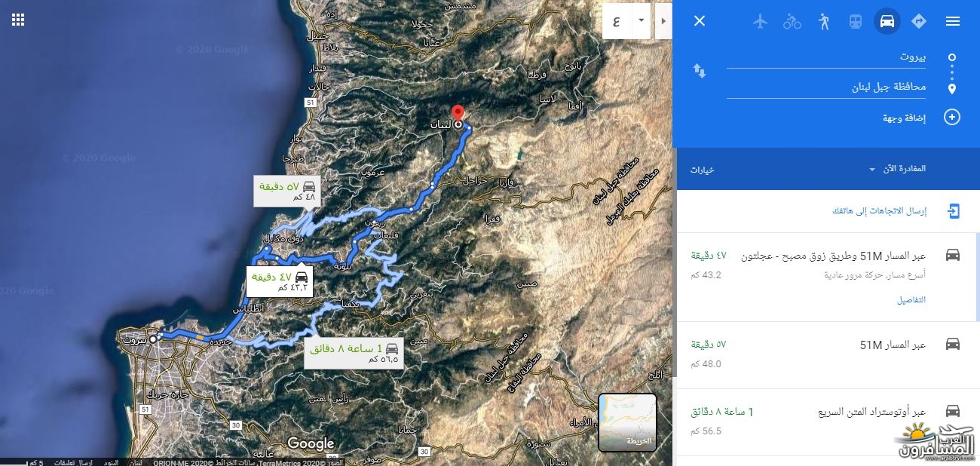Choose the walking travel mode icon
Image resolution: width=980 pixels, height=466 pixels.
[823, 21]
